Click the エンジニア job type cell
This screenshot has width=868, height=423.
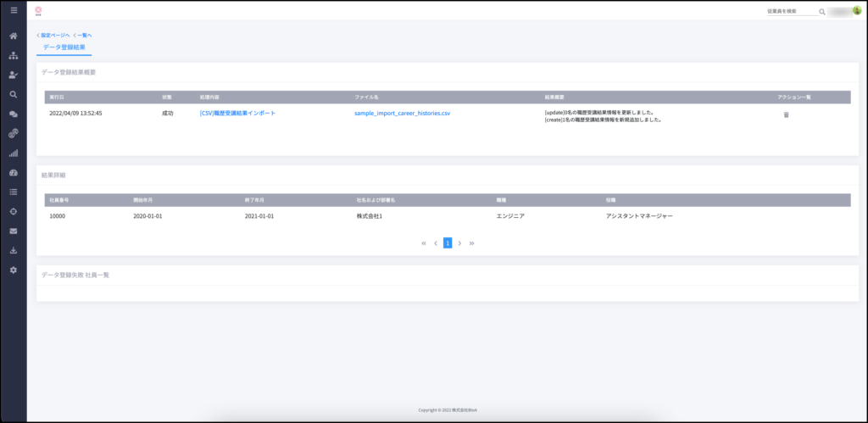pos(510,216)
